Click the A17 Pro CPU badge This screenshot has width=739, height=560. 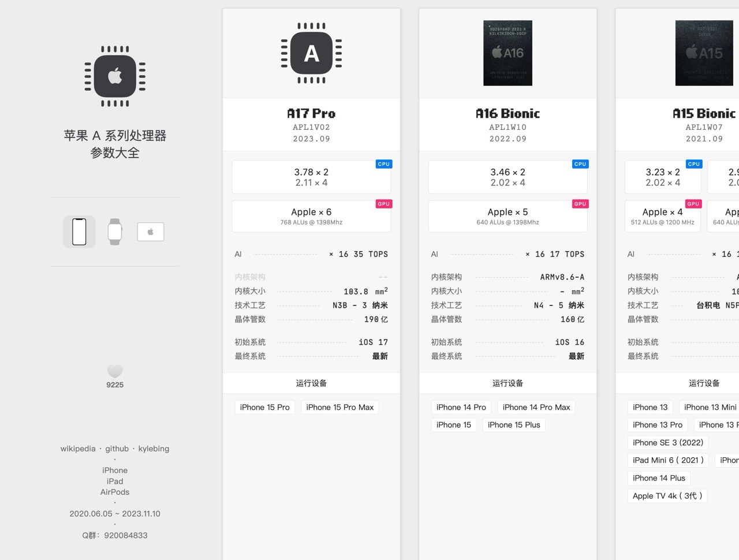[383, 164]
